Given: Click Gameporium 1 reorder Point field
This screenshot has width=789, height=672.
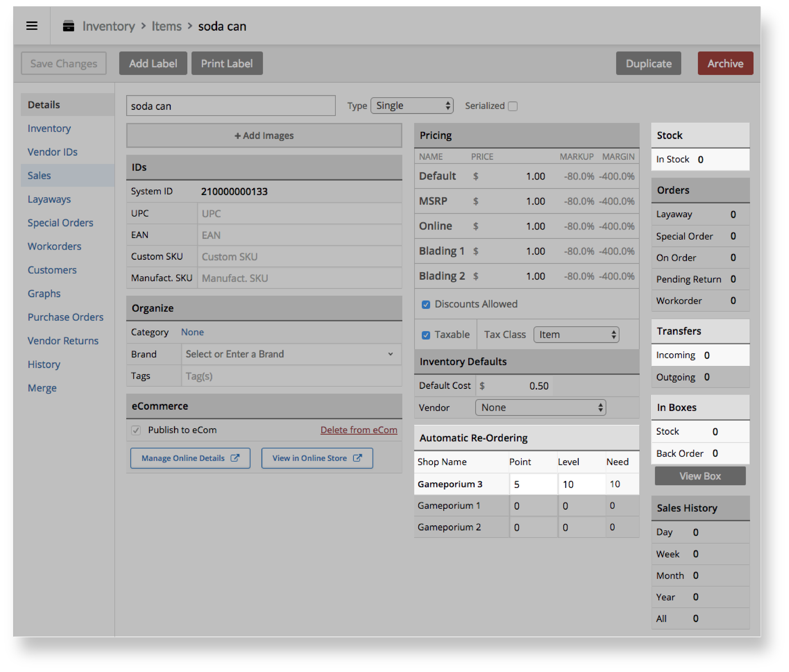Looking at the screenshot, I should tap(533, 506).
